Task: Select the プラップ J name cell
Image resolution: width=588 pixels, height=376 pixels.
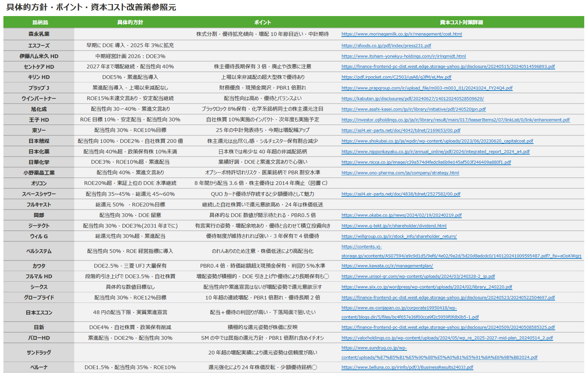Action: click(39, 88)
